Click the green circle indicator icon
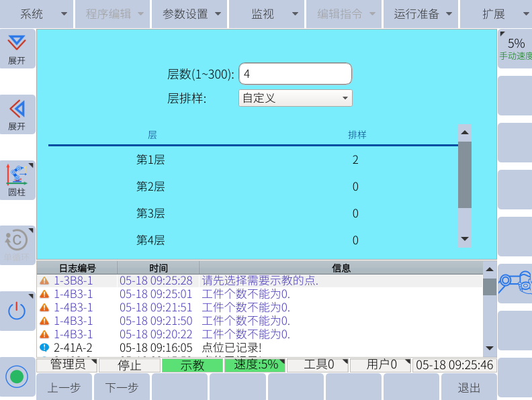The width and height of the screenshot is (532, 400). point(17,377)
